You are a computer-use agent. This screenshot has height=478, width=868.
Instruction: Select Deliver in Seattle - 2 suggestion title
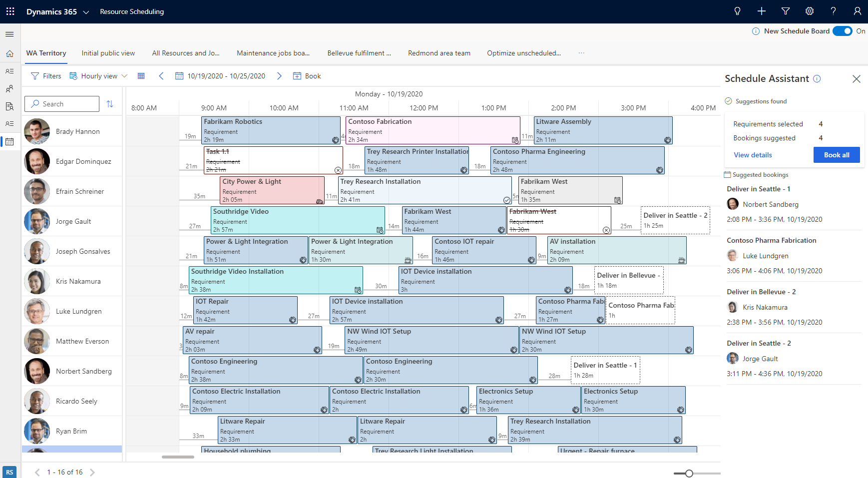[x=759, y=343]
